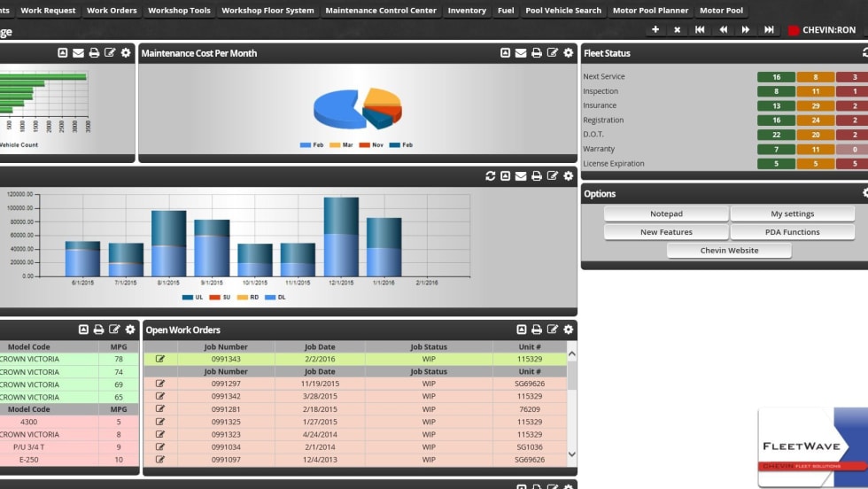Email the Maintenance Cost Per Month chart
Viewport: 868px width, 489px height.
coord(521,53)
